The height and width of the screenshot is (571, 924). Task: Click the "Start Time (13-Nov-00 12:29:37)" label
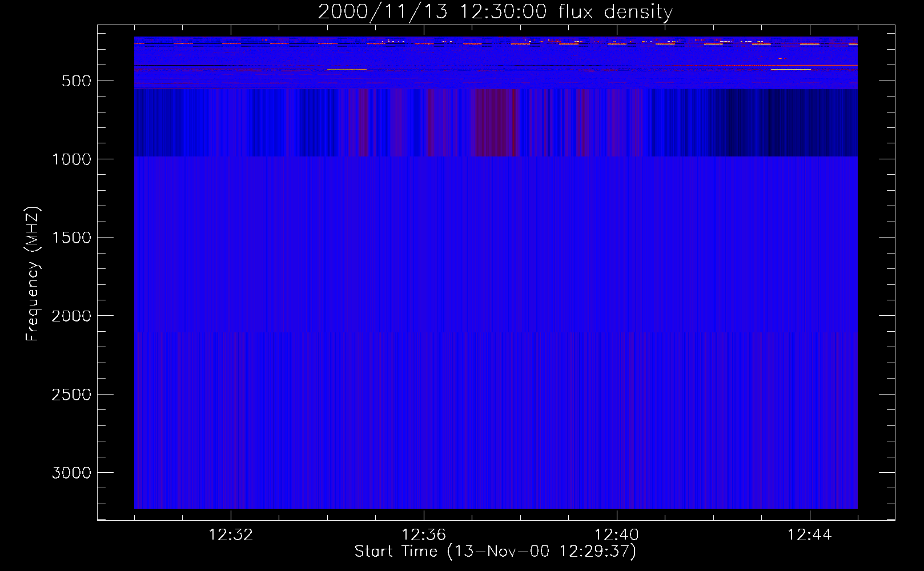click(x=495, y=552)
